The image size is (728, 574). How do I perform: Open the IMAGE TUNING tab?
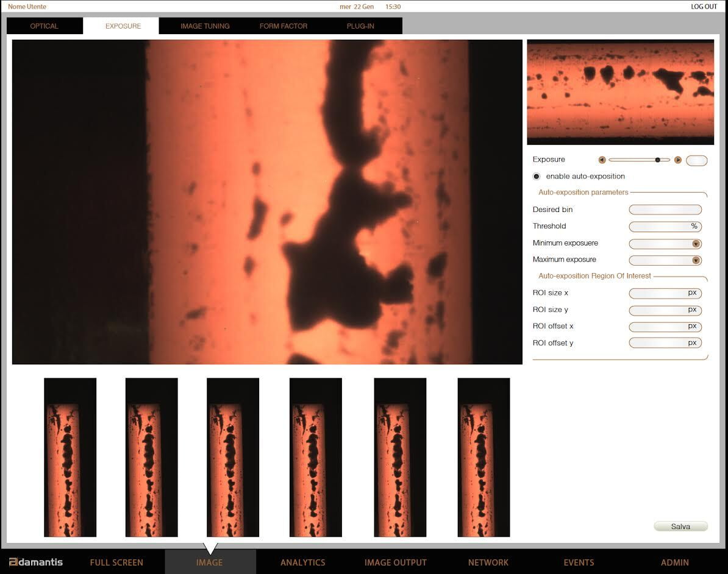(x=205, y=26)
